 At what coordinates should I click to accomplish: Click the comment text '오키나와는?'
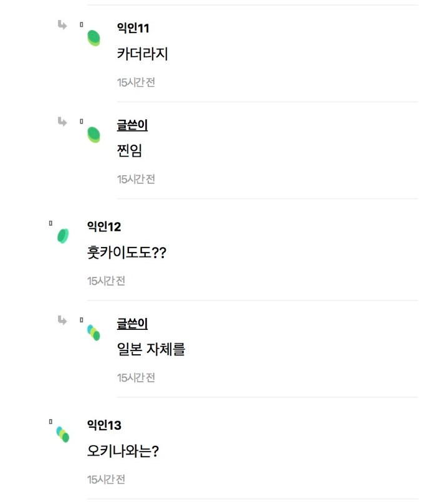[x=123, y=451]
